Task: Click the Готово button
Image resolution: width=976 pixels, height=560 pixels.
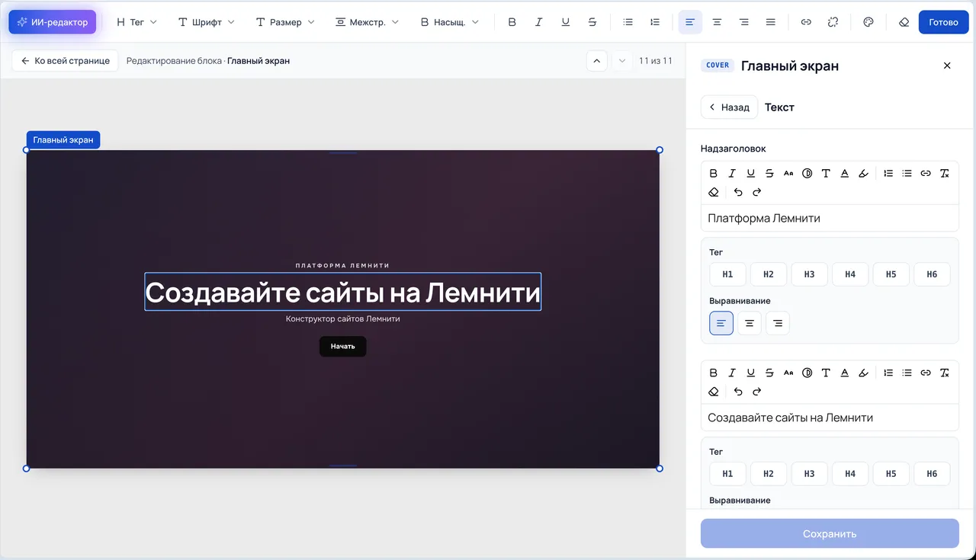Action: pyautogui.click(x=943, y=22)
